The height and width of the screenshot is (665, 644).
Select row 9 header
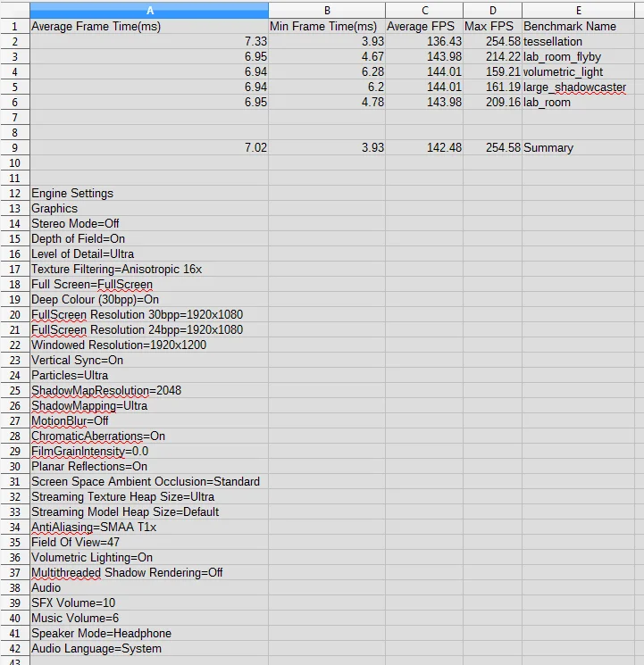pyautogui.click(x=15, y=147)
